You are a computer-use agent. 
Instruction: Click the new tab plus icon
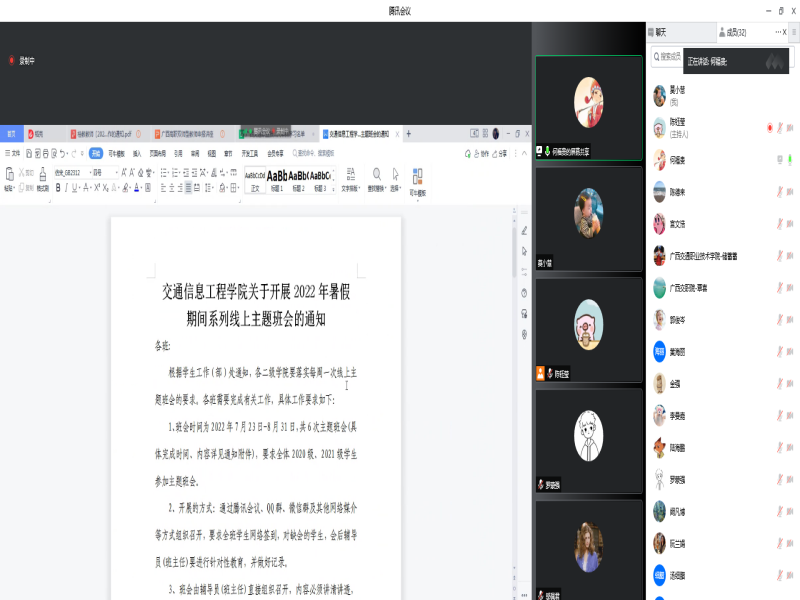click(408, 133)
